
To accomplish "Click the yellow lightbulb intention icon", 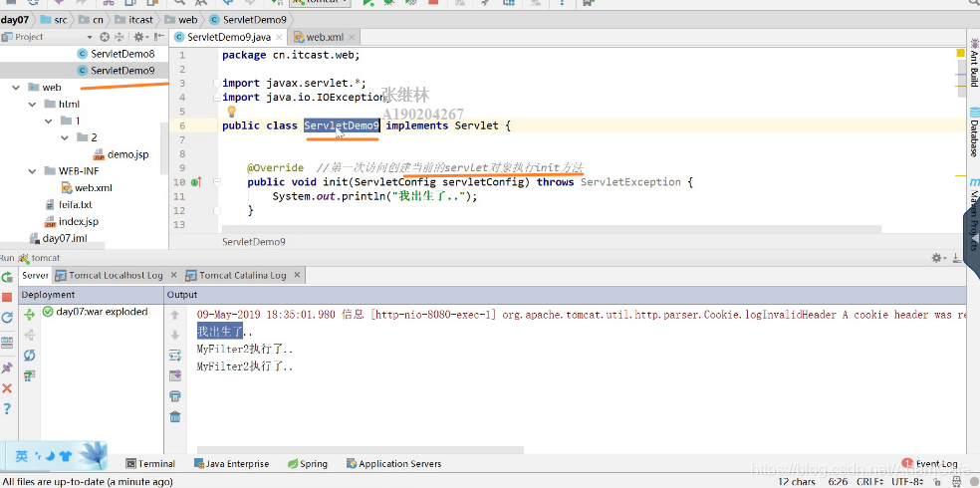I will [231, 112].
